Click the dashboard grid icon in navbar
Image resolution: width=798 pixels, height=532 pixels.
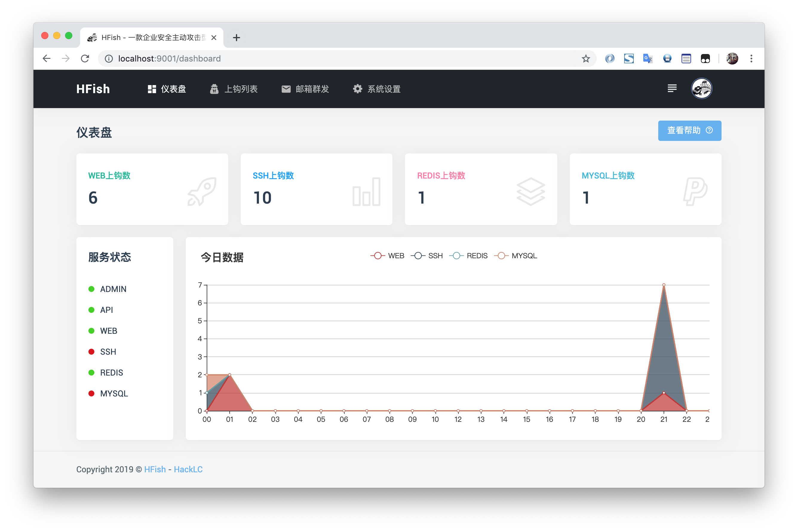tap(152, 89)
